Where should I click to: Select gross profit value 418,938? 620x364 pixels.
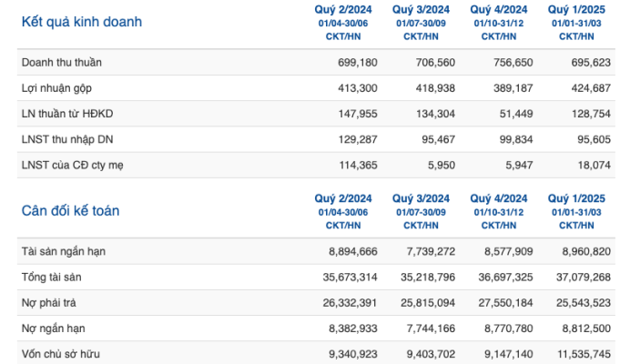[x=435, y=88]
